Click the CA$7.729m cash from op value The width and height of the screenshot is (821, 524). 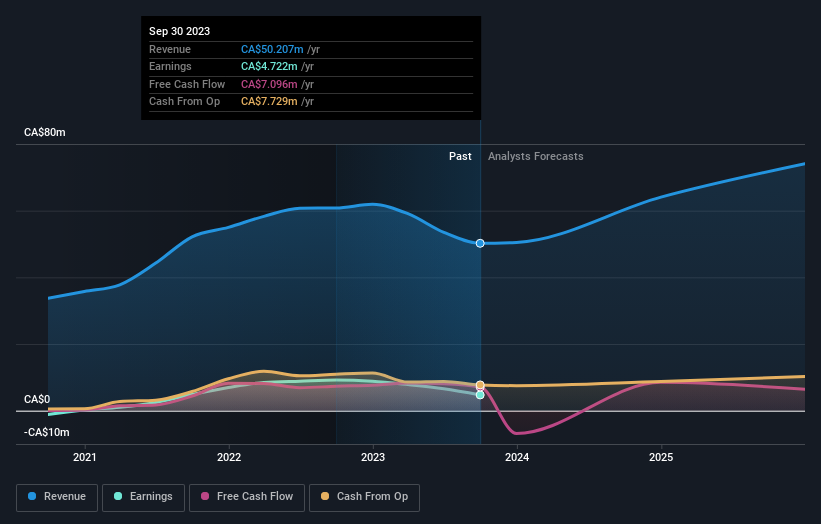click(x=269, y=102)
